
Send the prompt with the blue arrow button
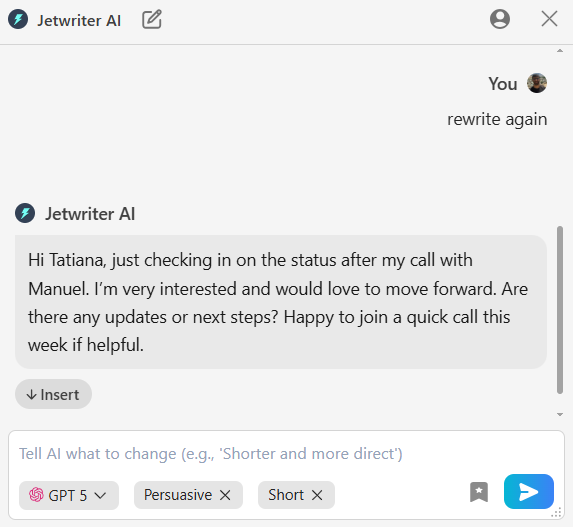click(529, 492)
